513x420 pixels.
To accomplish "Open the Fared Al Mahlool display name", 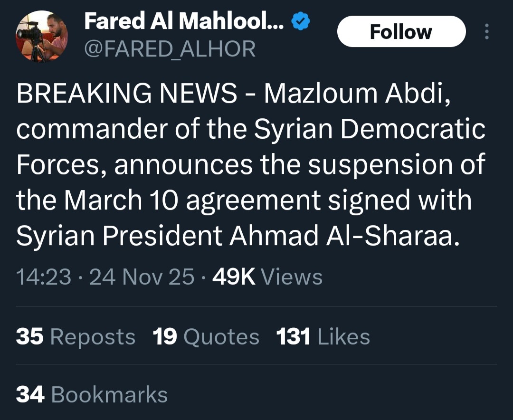I will [x=184, y=22].
